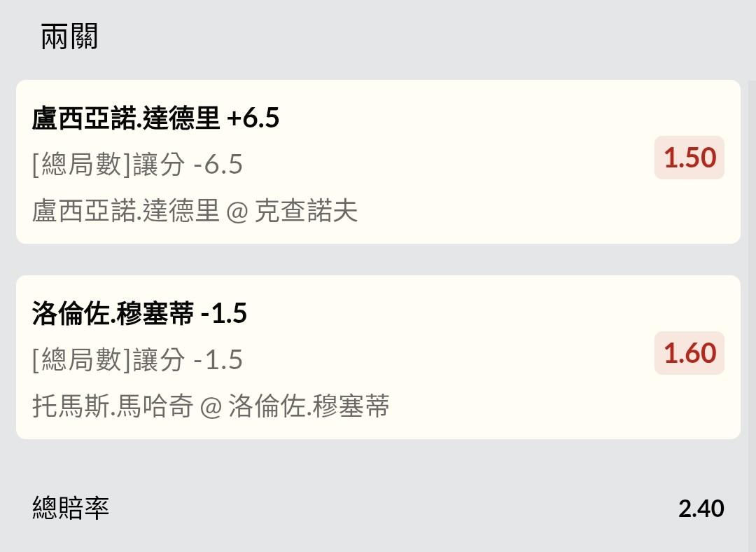Click the 克查諾夫 player name
The image size is (756, 552).
coord(306,210)
